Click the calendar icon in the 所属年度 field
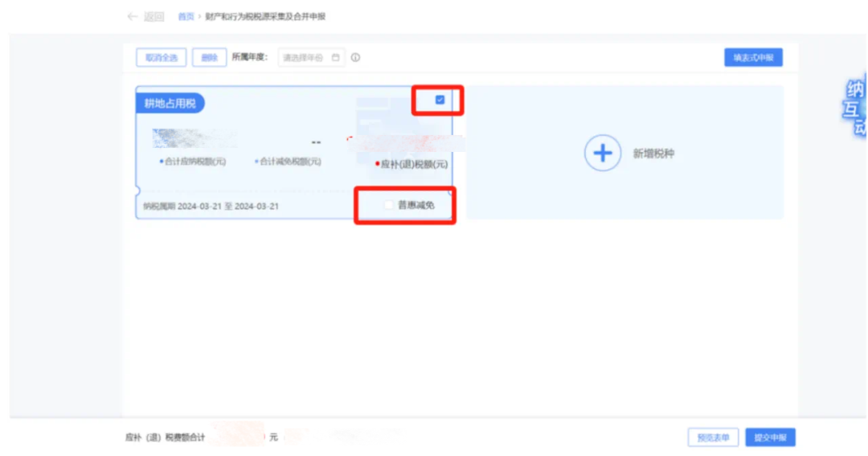This screenshot has width=868, height=456. [335, 58]
